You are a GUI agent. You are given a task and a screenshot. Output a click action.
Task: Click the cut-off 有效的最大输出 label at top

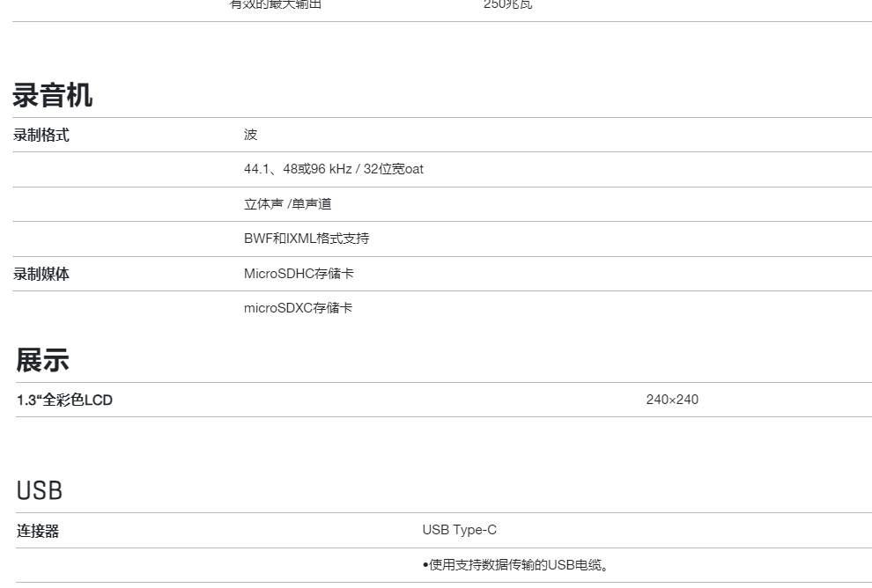pos(276,4)
